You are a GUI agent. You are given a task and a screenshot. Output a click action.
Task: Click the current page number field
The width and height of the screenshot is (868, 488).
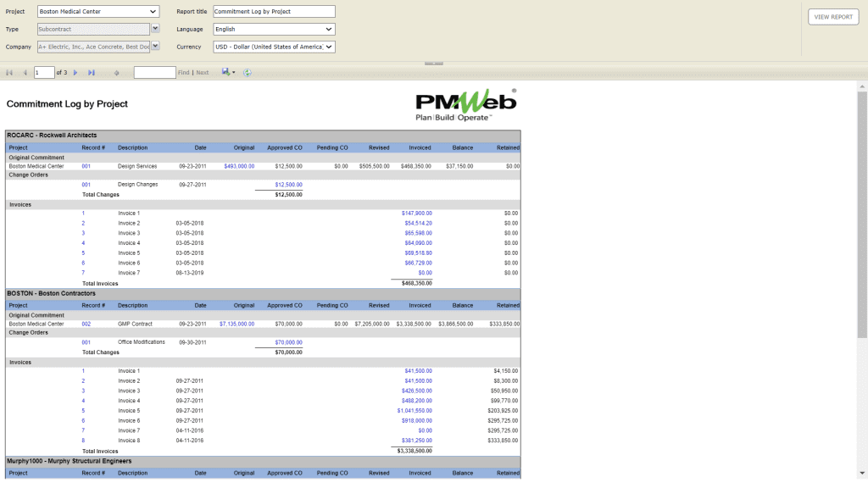[x=44, y=73]
